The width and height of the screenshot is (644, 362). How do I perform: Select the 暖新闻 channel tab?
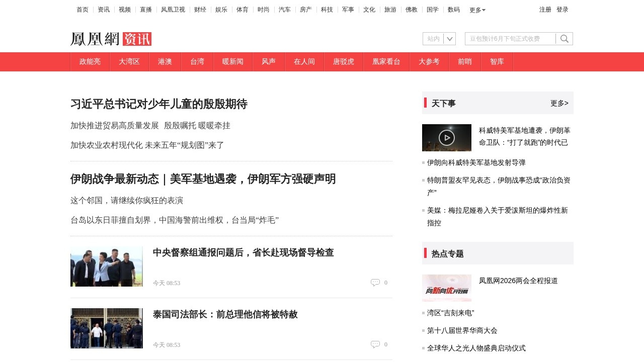pos(233,62)
